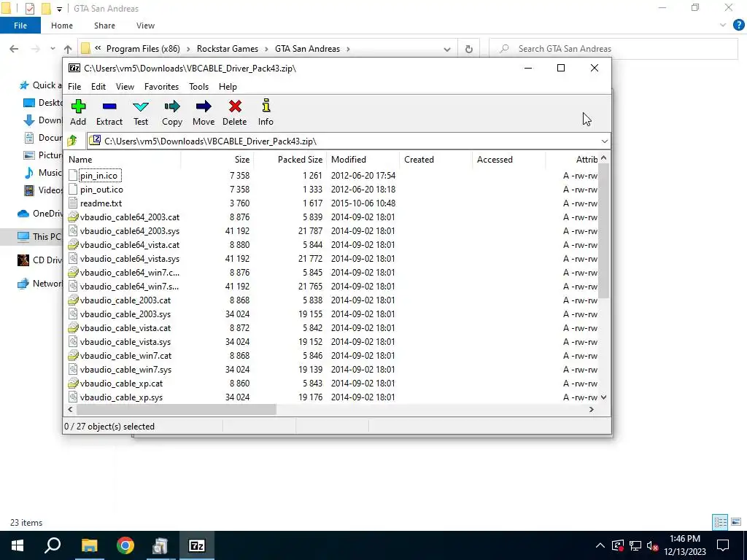Click the Explorer Up arrow button
Screen dimensions: 747x560
coord(68,49)
